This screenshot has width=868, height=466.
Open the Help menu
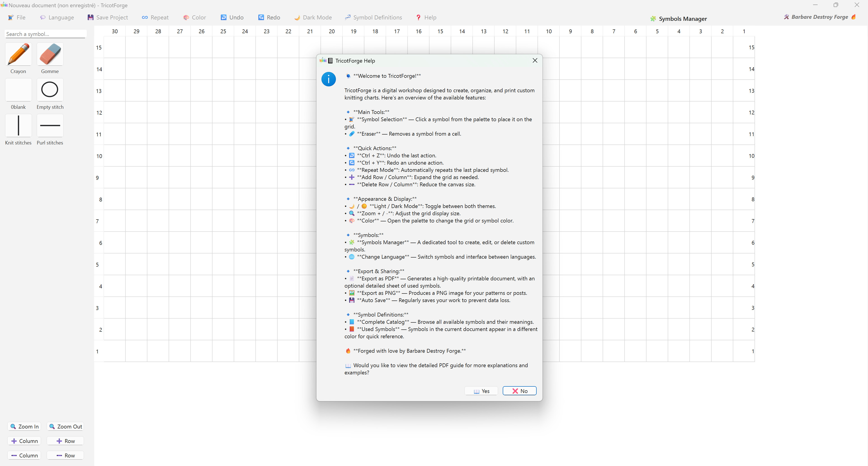click(426, 17)
